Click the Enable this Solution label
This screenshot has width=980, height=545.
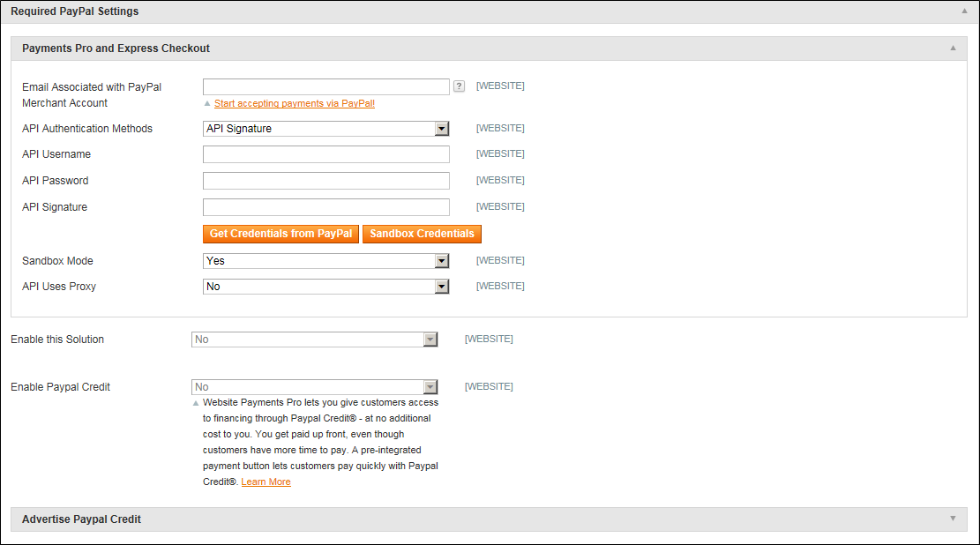tap(57, 340)
